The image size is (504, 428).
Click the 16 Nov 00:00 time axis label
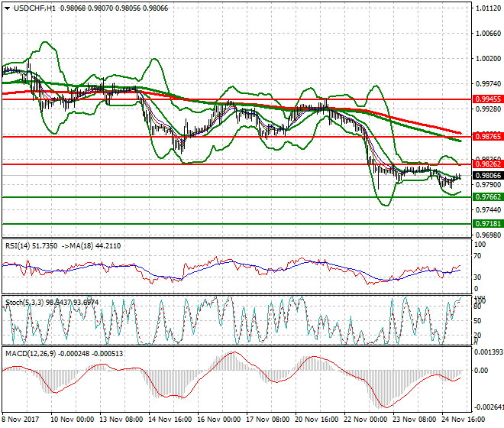point(219,420)
